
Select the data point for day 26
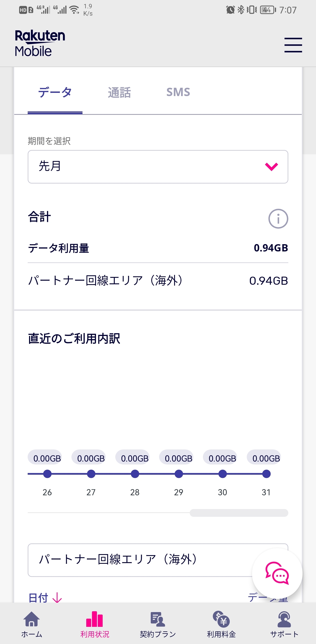[x=47, y=474]
